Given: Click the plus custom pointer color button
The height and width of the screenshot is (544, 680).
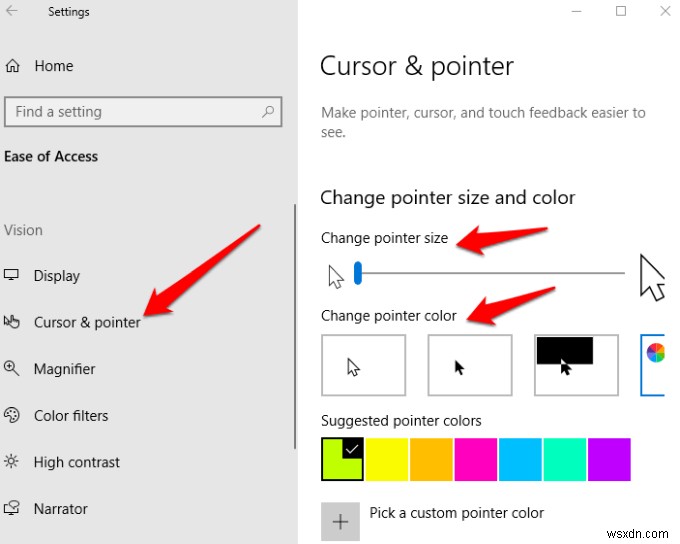Looking at the screenshot, I should (x=340, y=521).
